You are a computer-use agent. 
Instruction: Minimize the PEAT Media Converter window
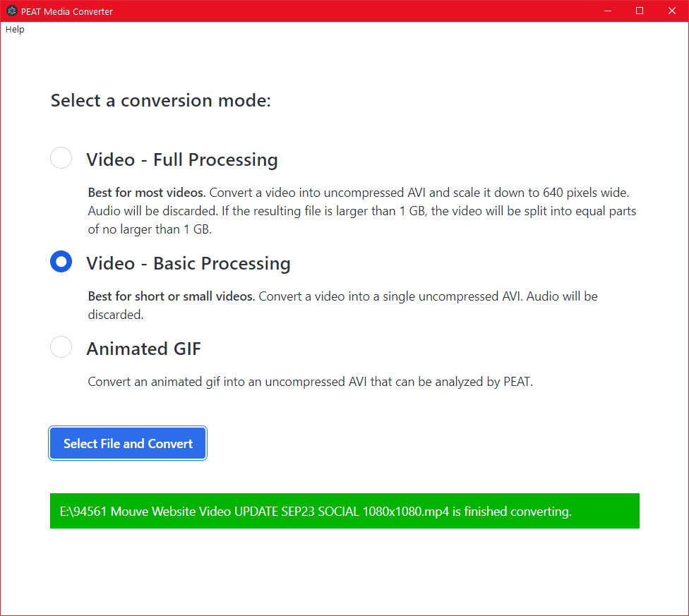click(x=608, y=11)
